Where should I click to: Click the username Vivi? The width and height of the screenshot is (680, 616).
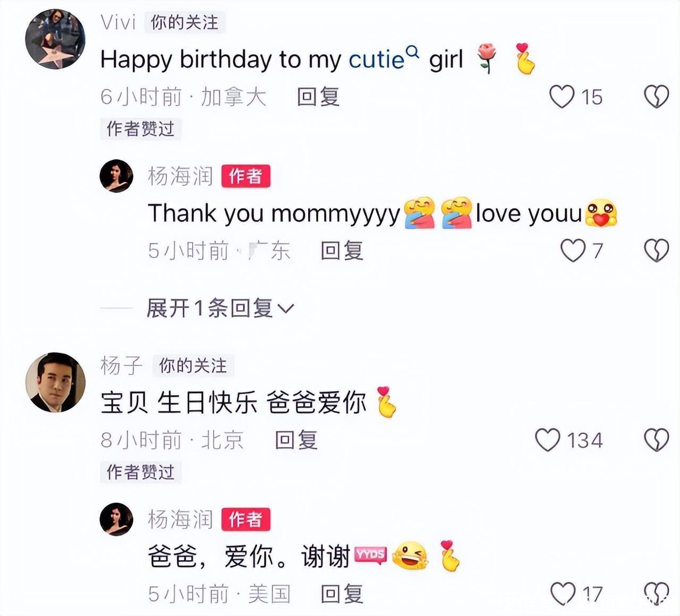click(x=118, y=22)
